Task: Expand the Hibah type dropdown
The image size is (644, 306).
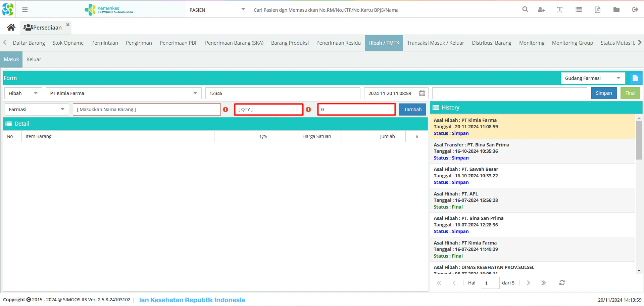Action: click(x=23, y=93)
